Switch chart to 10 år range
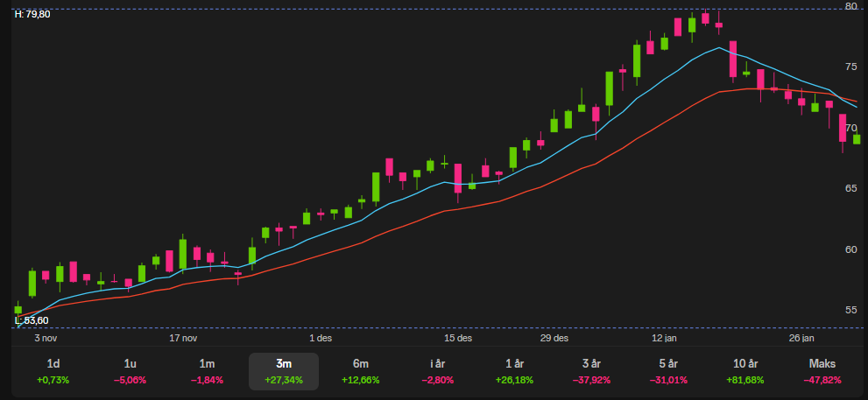The height and width of the screenshot is (400, 868). (x=745, y=371)
